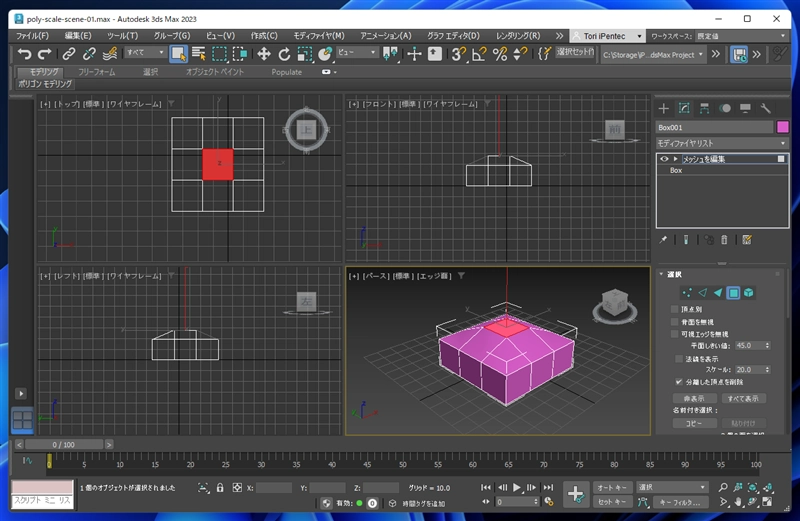The height and width of the screenshot is (521, 800).
Task: Click the 非表示 button
Action: tap(694, 399)
